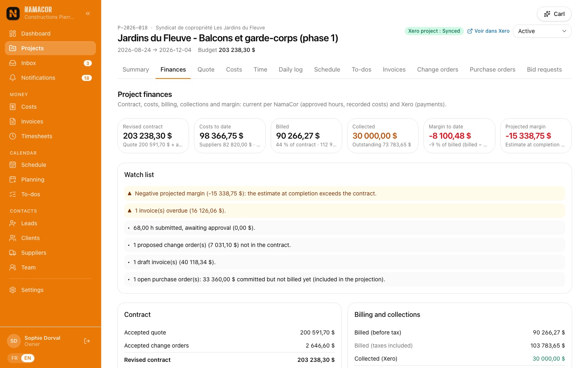Open the Margin to date card
Screen dimensions: 588x368
[459, 136]
